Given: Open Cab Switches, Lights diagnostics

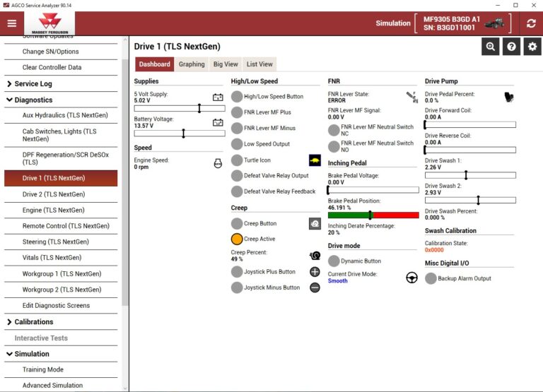Looking at the screenshot, I should pos(61,136).
